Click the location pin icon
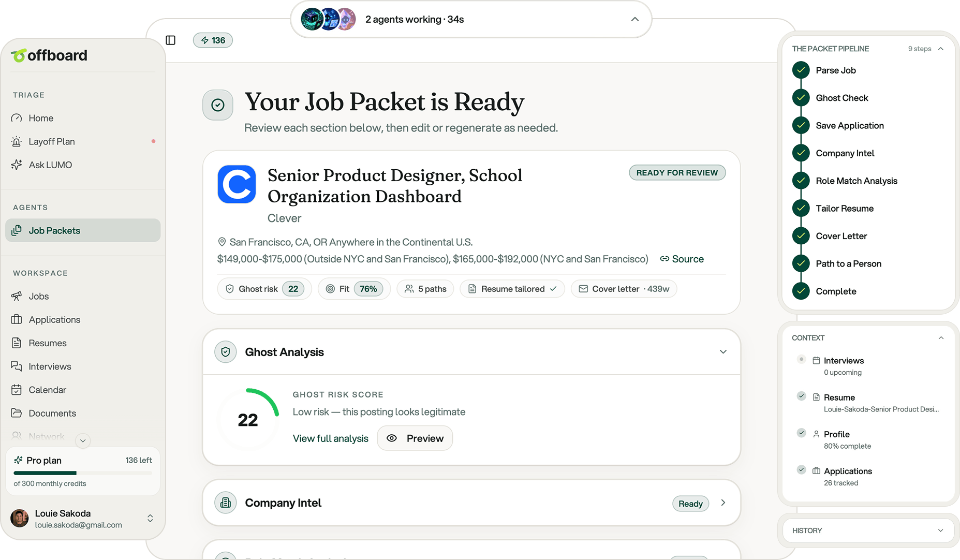This screenshot has width=960, height=560. point(222,242)
